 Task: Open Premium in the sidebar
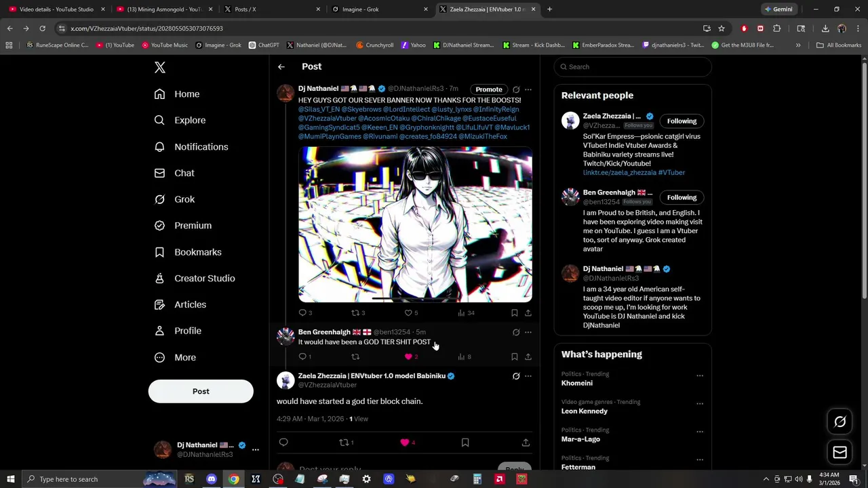pos(183,226)
